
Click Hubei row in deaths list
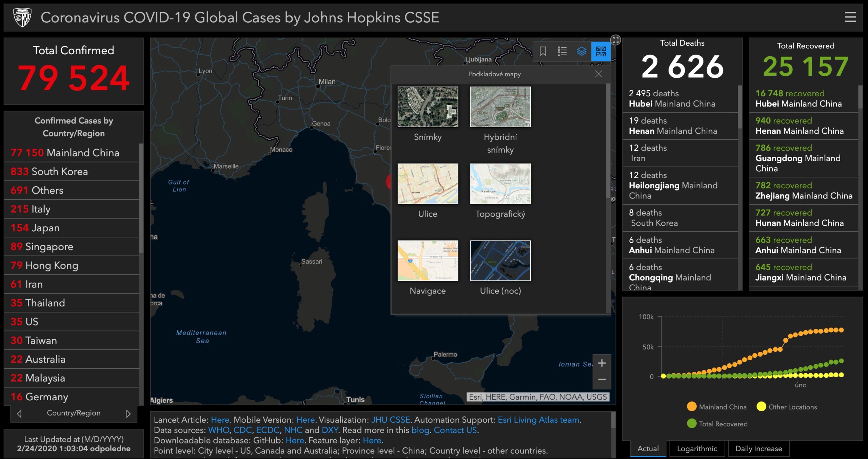coord(680,98)
